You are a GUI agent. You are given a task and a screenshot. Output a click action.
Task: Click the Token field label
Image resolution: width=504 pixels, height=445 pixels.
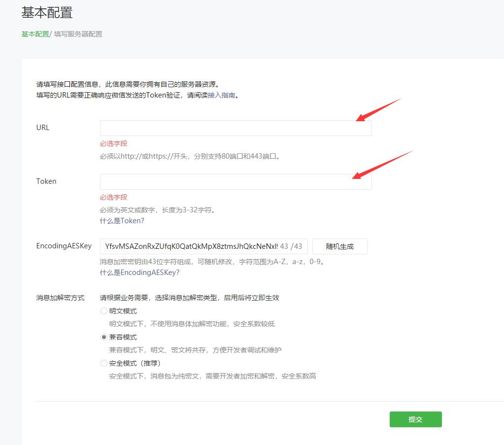(x=46, y=181)
